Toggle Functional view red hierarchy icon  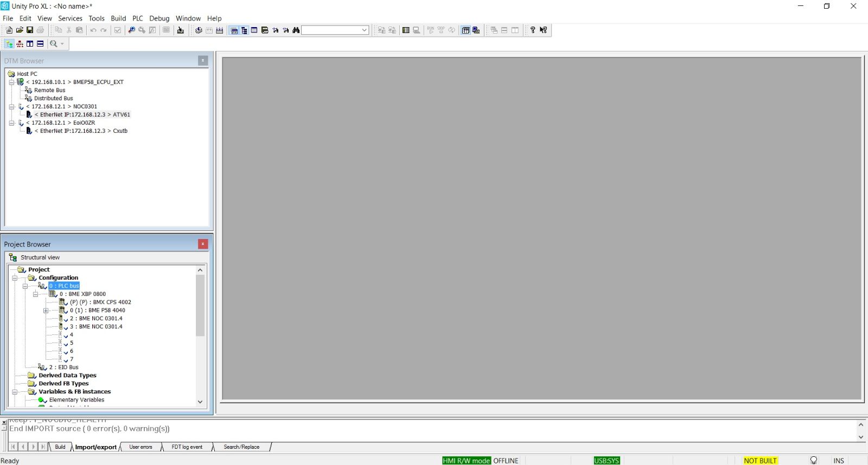(20, 44)
